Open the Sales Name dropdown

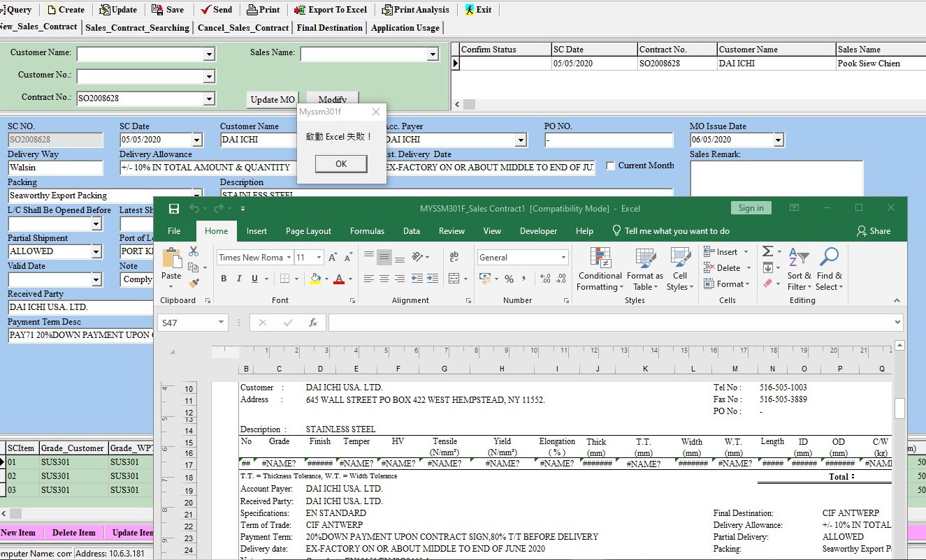point(433,54)
